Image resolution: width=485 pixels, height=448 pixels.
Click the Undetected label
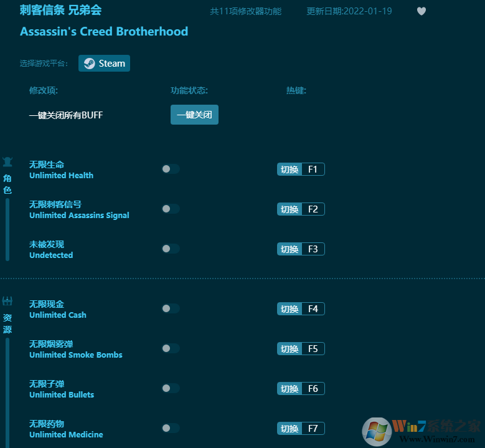pyautogui.click(x=51, y=255)
